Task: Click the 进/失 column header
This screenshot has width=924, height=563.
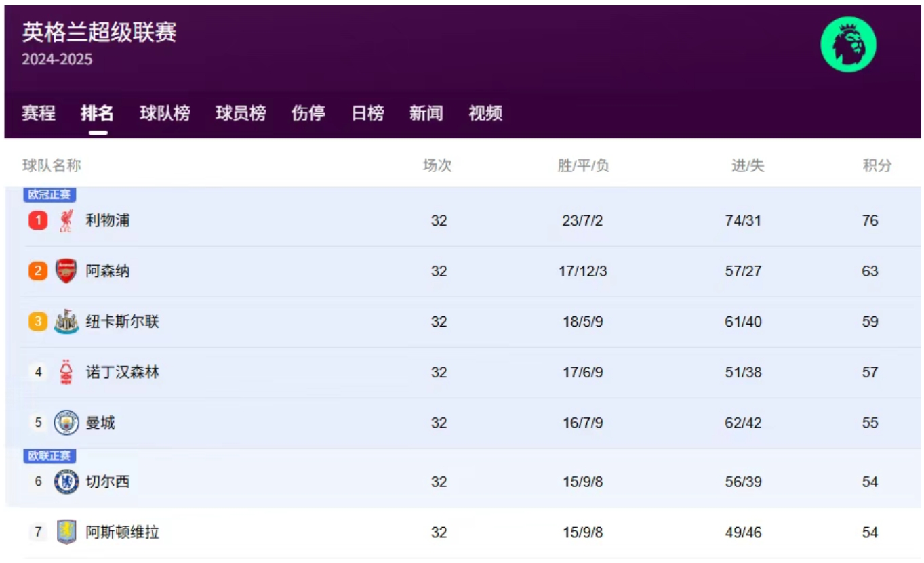Action: (x=748, y=165)
